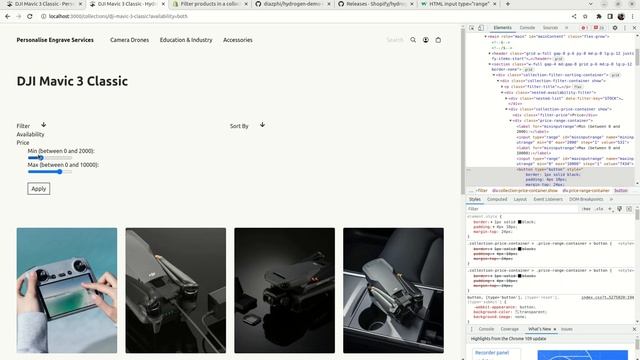Open the Coverage drawer tab
The image size is (640, 360).
[509, 329]
